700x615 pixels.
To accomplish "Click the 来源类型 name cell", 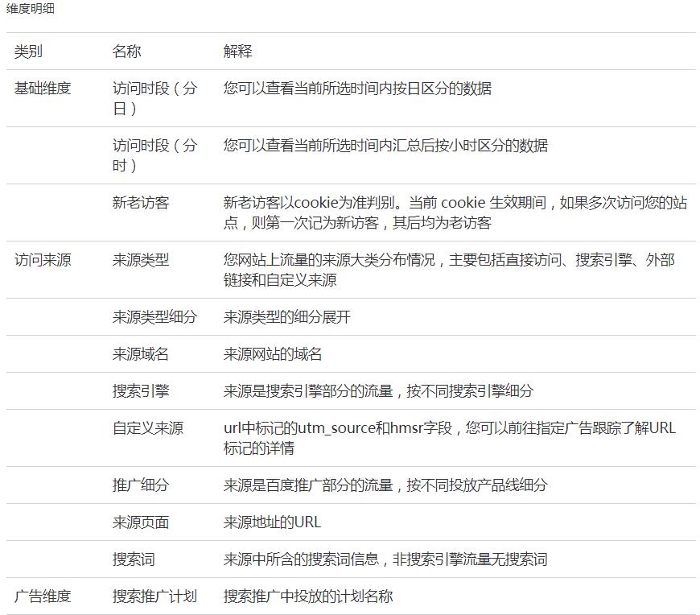I will pyautogui.click(x=141, y=260).
